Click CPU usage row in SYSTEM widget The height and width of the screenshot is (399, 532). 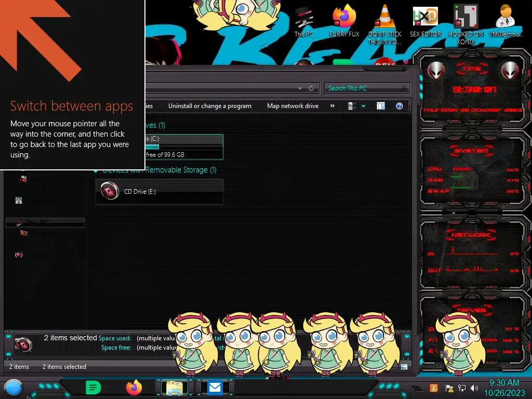point(473,169)
